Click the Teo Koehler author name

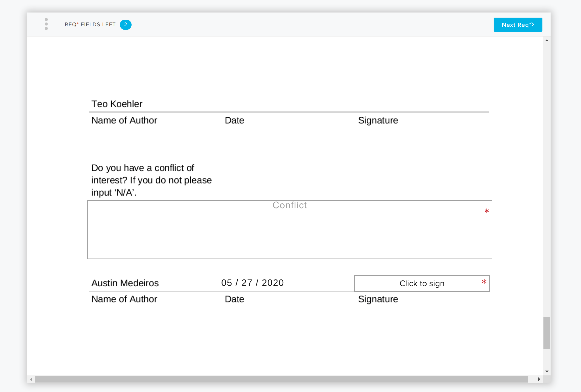click(117, 104)
